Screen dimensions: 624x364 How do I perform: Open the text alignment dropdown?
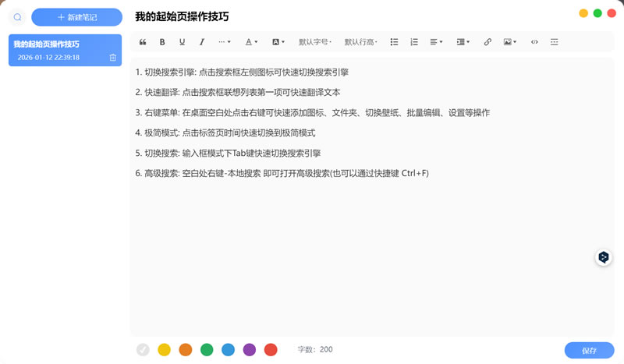(x=437, y=42)
